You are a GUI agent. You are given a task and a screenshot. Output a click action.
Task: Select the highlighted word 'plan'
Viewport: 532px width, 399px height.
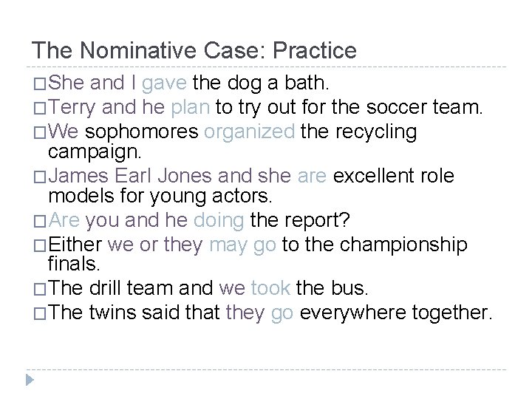coord(191,108)
